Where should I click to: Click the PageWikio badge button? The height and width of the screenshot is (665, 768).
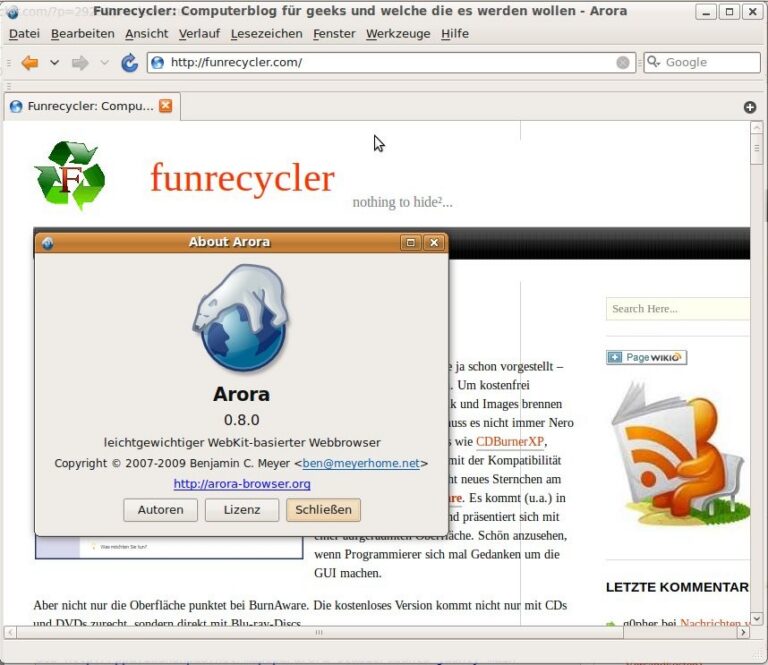[x=647, y=357]
